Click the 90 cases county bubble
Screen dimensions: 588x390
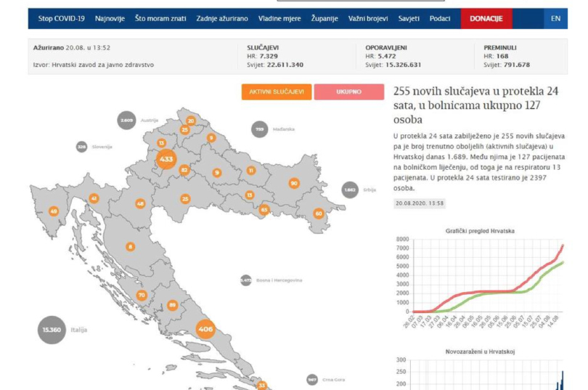coord(294,183)
